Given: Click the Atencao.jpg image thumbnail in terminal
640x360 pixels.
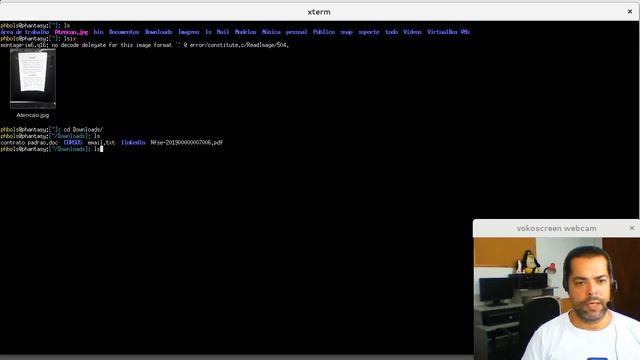Looking at the screenshot, I should coord(33,79).
